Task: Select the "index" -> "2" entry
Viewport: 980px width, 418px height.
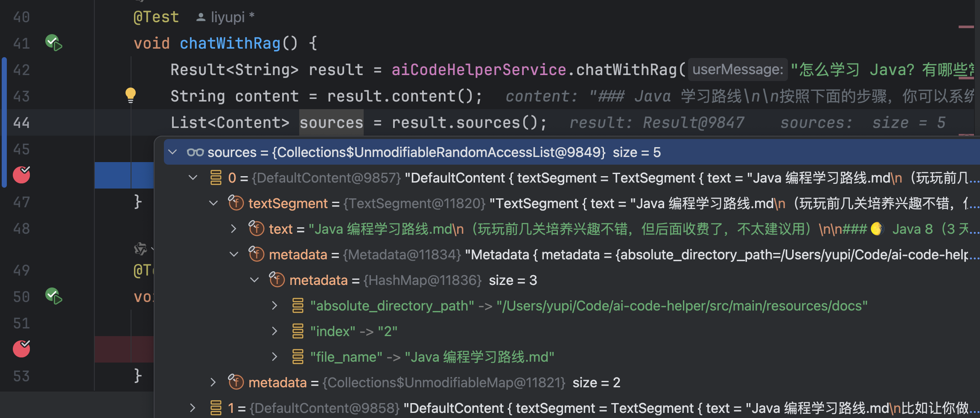Action: (353, 331)
